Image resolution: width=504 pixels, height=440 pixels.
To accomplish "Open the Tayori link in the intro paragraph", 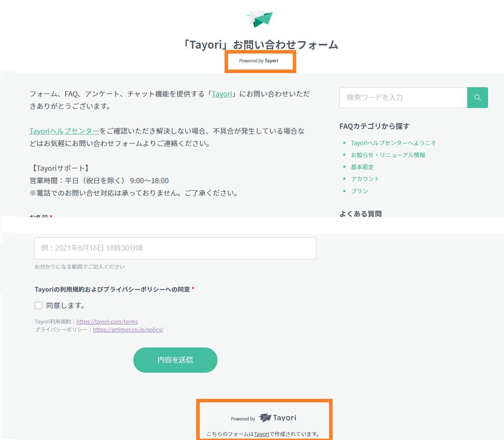I will point(222,94).
